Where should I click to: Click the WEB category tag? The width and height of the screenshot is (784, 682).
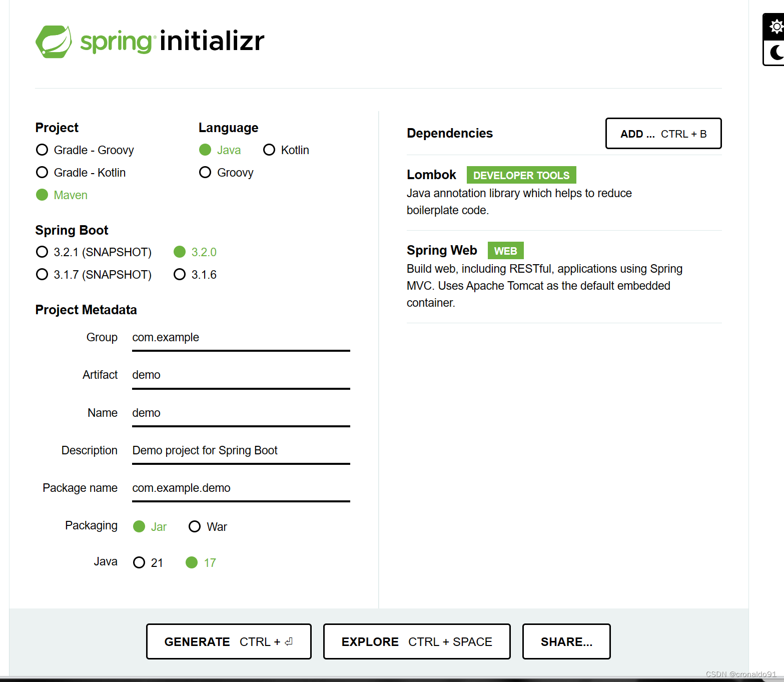[506, 251]
